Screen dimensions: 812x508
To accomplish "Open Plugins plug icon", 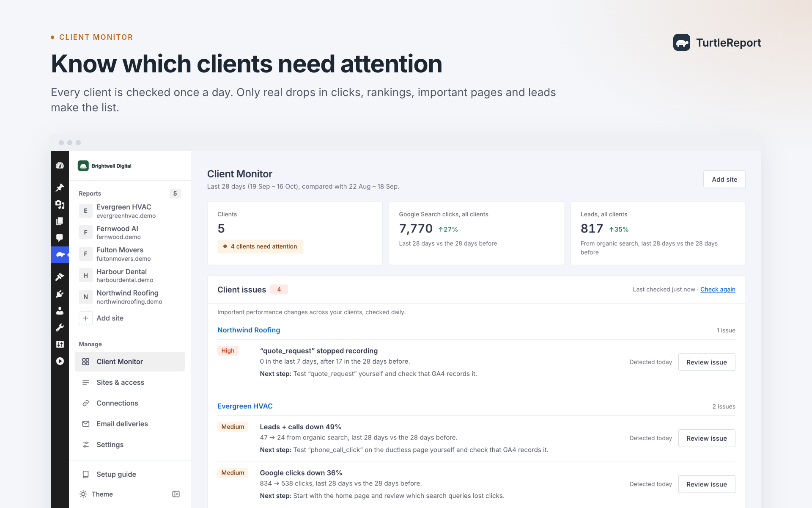I will click(x=60, y=294).
